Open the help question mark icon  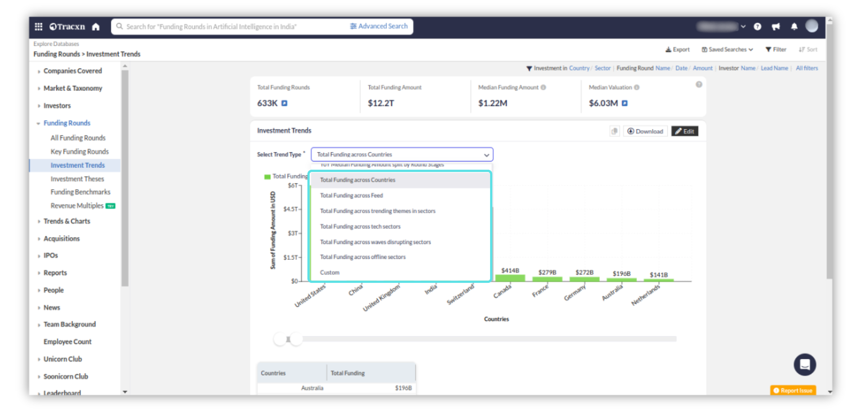click(757, 27)
